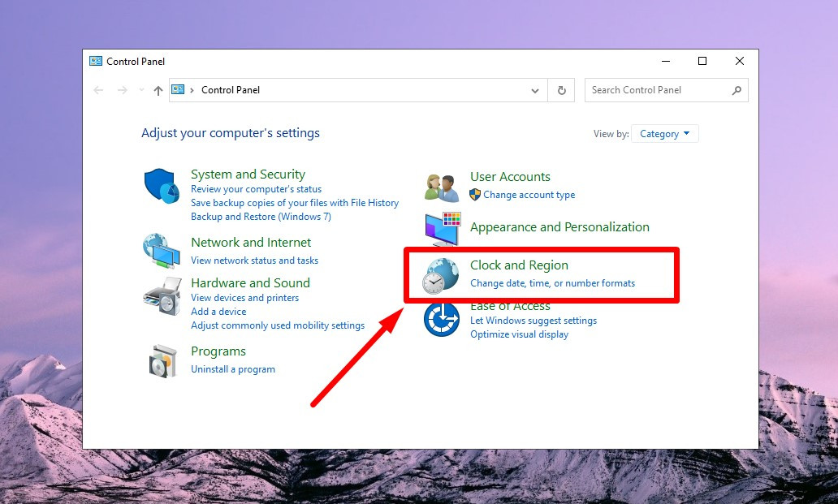838x504 pixels.
Task: Click the Control Panel icon in the address bar
Action: coord(178,90)
